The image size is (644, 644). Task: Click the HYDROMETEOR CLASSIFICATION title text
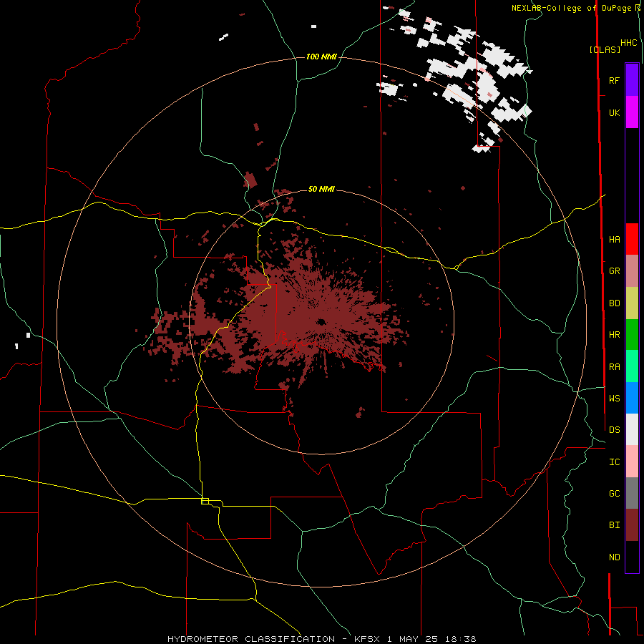[251, 639]
